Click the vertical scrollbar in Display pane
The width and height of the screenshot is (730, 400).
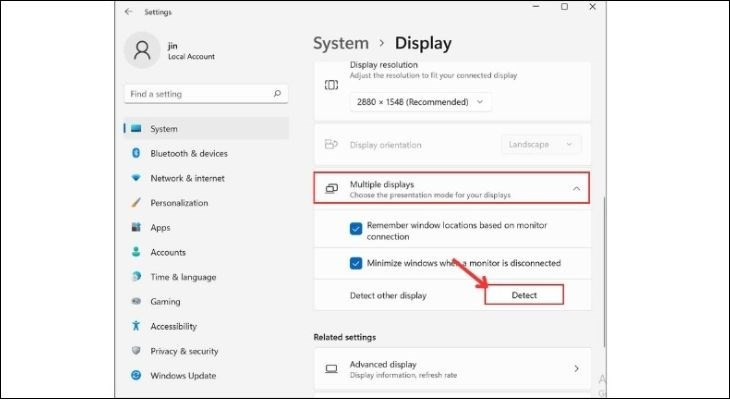[x=604, y=271]
